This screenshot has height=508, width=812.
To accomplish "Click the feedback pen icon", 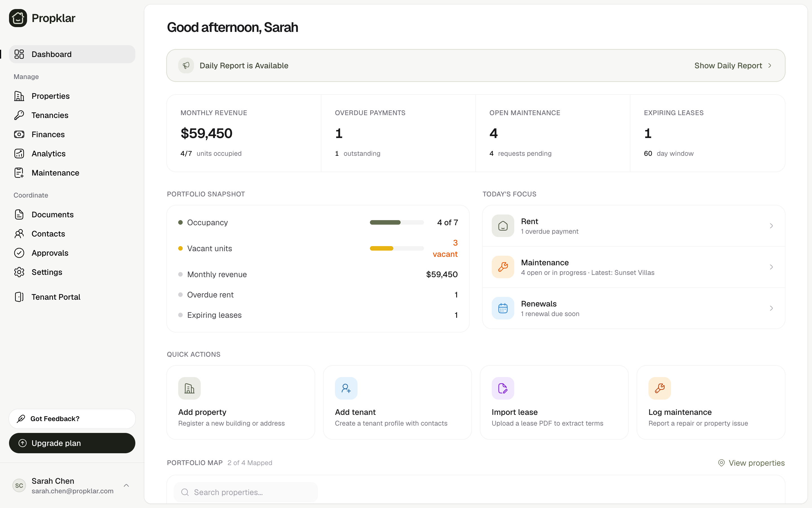I will coord(21,419).
